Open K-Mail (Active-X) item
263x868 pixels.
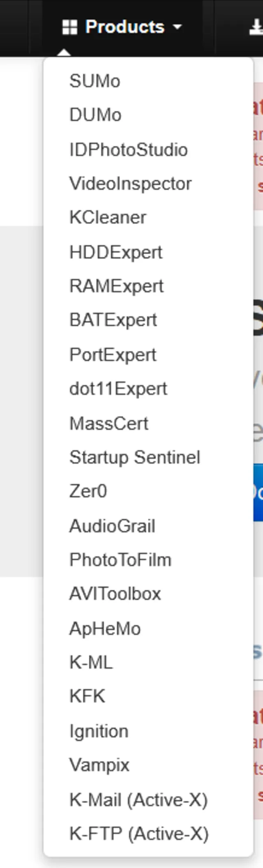click(138, 800)
